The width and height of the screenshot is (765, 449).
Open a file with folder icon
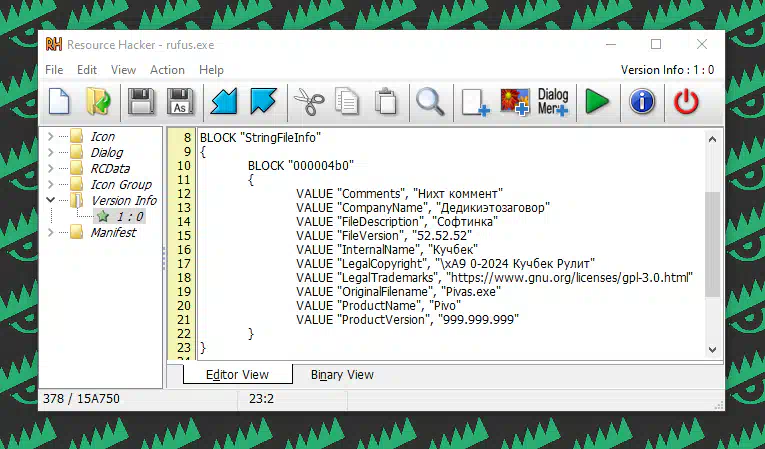pyautogui.click(x=98, y=102)
